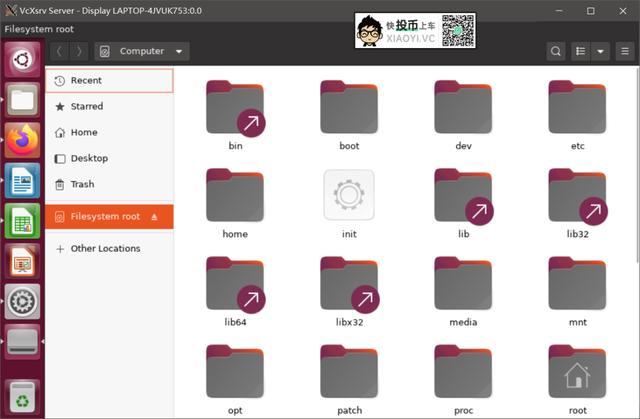Eject Filesystem root with eject icon
The width and height of the screenshot is (640, 419).
(x=154, y=217)
